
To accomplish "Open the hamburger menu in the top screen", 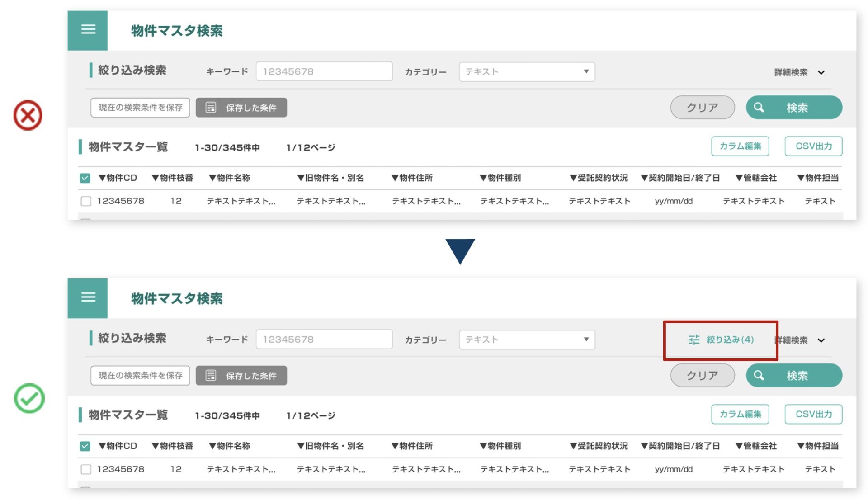I will click(x=88, y=30).
